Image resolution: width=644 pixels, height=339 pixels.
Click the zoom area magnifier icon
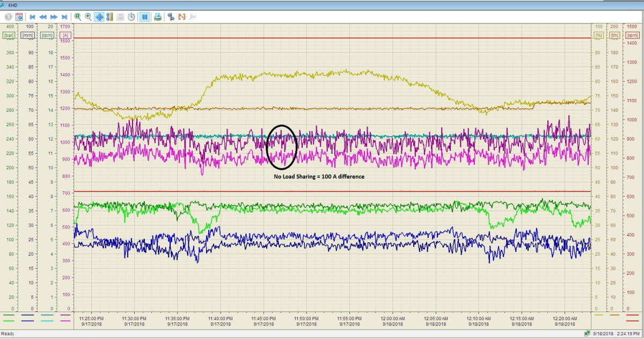(x=78, y=17)
